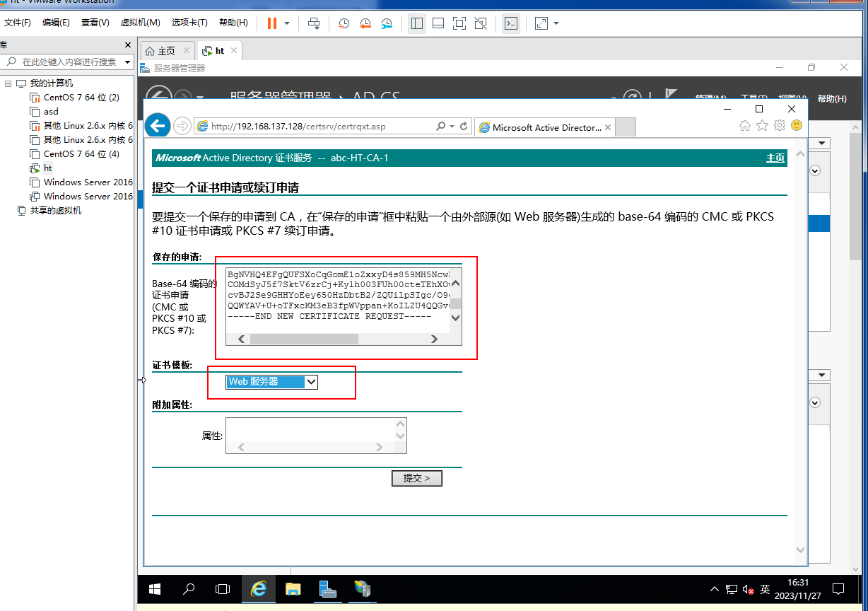Screen dimensions: 868x611
Task: Open the 选项卡(T) menu
Action: 189,23
